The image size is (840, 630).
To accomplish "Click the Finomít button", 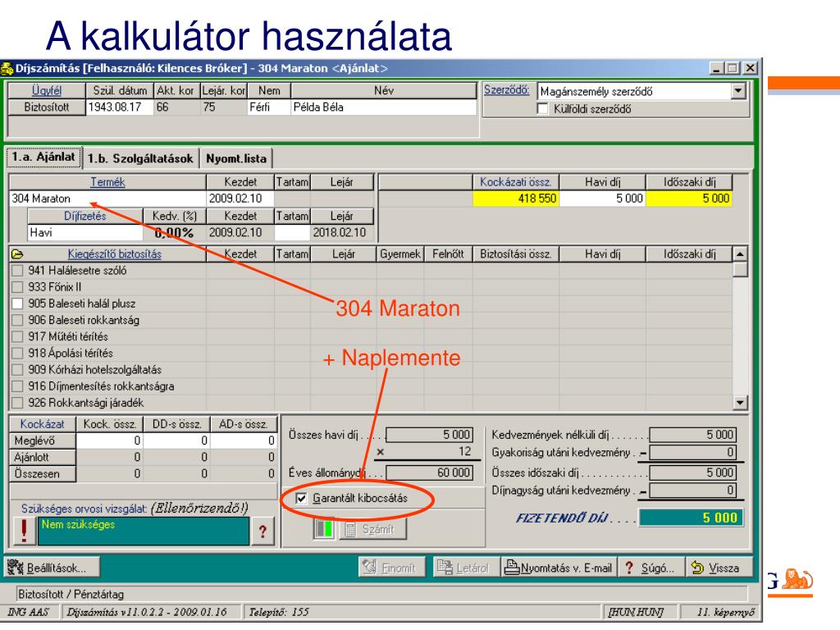I will click(391, 568).
